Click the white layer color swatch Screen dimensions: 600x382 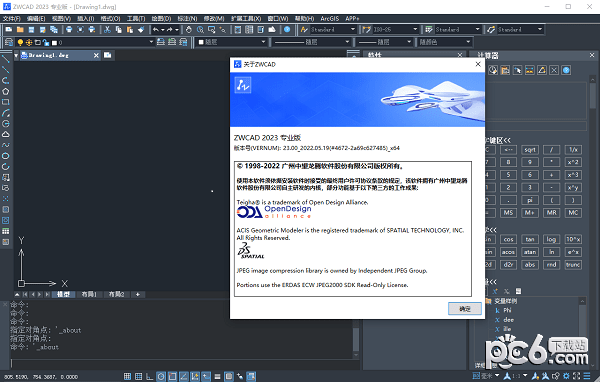coord(54,43)
